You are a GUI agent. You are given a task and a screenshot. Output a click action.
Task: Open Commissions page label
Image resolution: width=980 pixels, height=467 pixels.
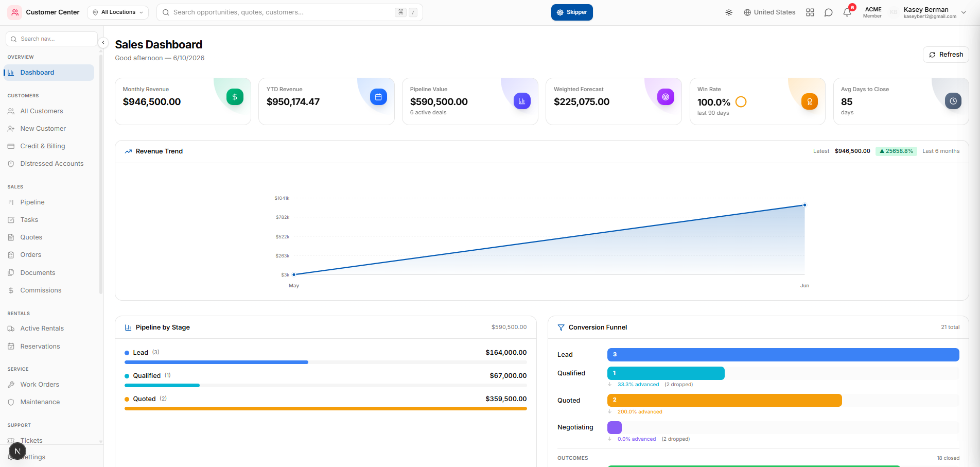click(41, 290)
